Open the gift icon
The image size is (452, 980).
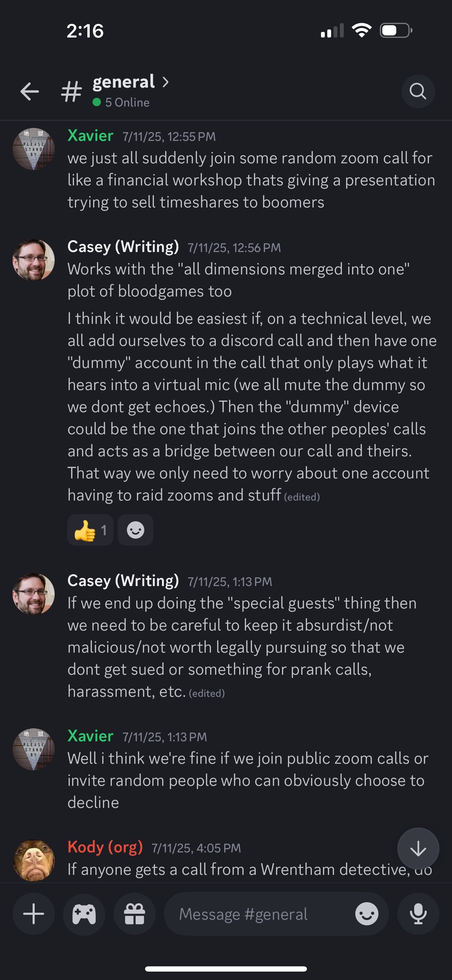(134, 914)
